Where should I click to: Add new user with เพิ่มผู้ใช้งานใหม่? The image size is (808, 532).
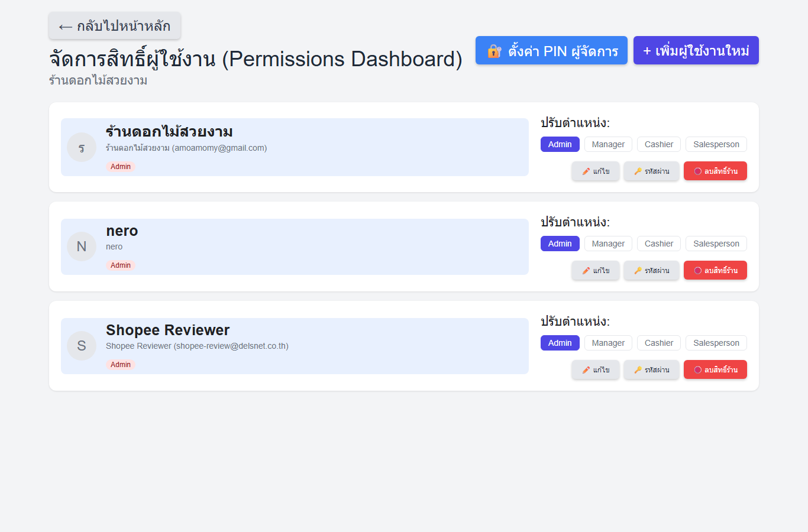point(696,51)
